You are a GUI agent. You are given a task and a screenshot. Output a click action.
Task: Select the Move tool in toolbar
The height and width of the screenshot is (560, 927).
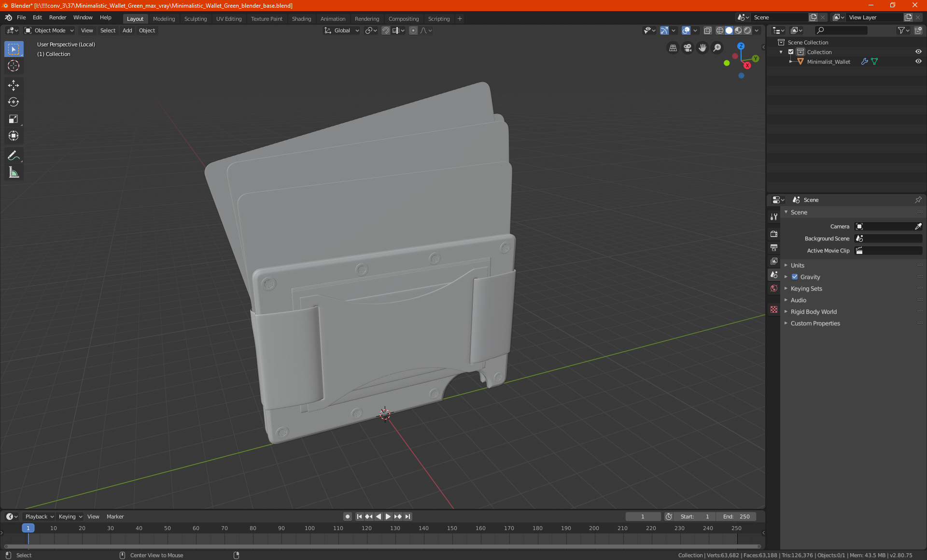(13, 84)
